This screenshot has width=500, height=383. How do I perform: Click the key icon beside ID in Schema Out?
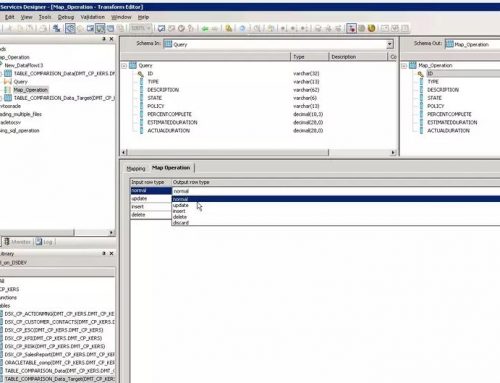click(x=421, y=74)
